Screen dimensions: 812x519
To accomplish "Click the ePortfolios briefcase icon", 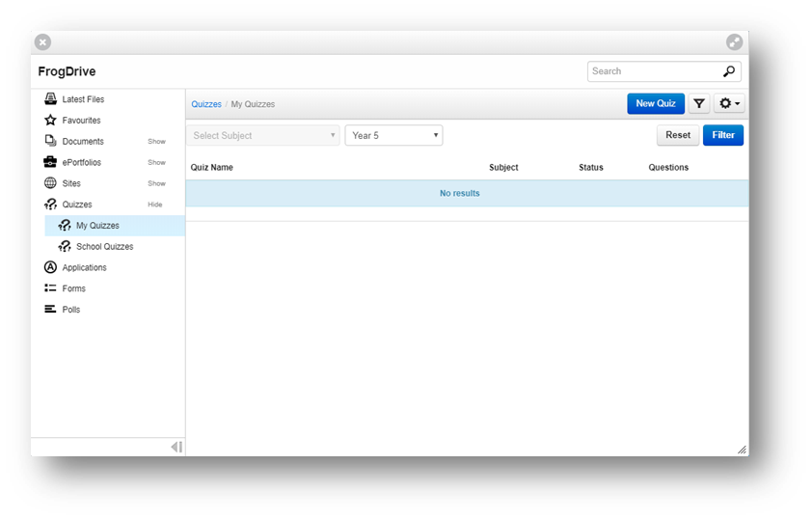I will (50, 162).
